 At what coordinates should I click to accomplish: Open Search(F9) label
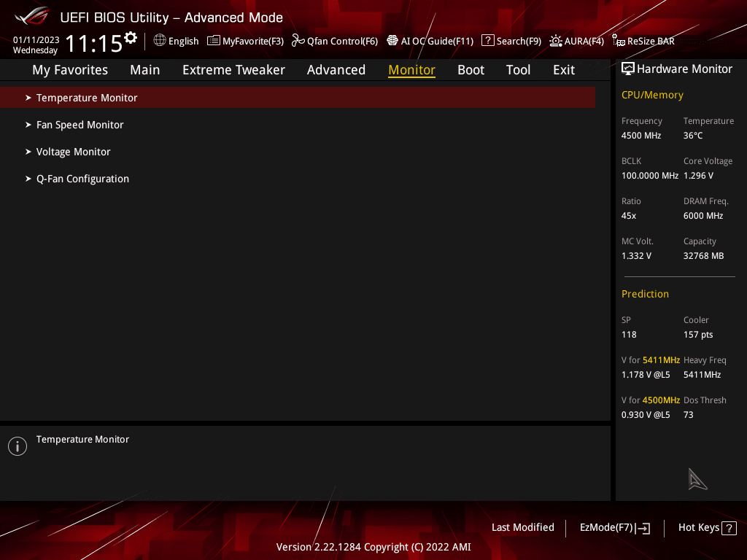[519, 41]
